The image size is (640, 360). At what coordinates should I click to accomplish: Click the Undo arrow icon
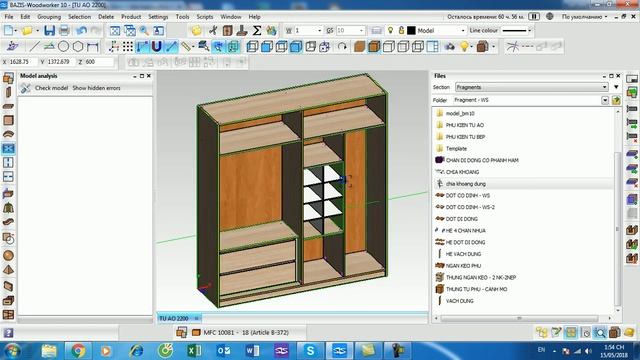(82, 31)
